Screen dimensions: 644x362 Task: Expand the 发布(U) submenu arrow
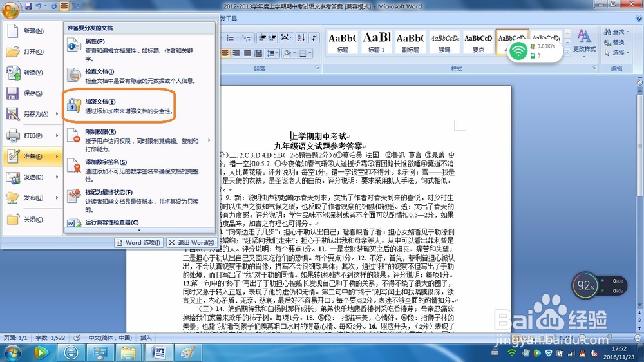coord(57,198)
